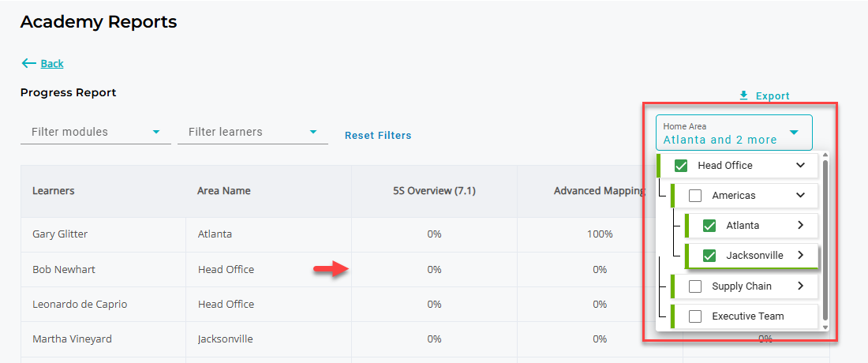Expand the Atlanta node chevron

point(800,225)
